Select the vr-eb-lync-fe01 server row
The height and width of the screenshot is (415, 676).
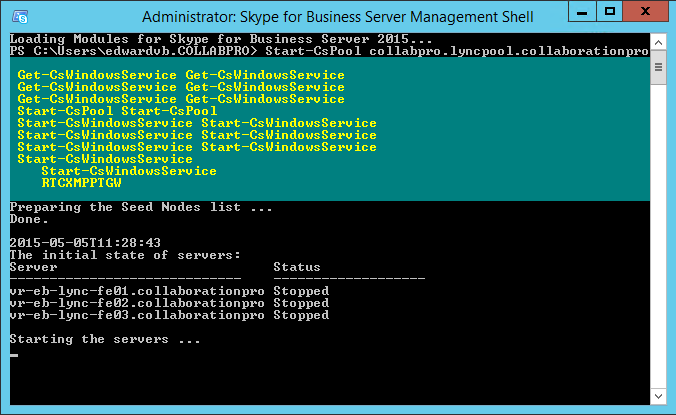click(x=169, y=291)
